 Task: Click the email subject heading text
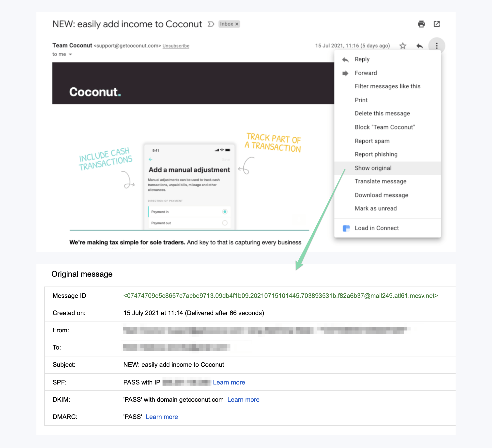127,24
